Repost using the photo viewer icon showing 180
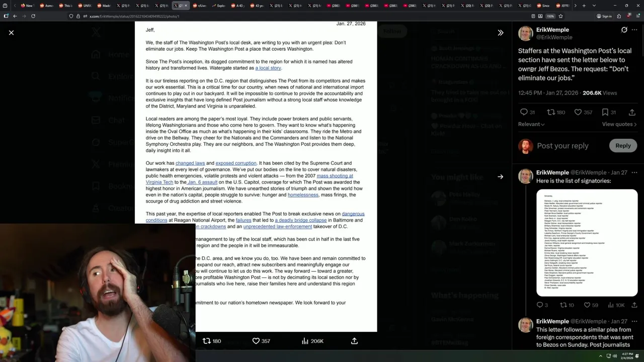Image resolution: width=644 pixels, height=362 pixels. pyautogui.click(x=211, y=341)
